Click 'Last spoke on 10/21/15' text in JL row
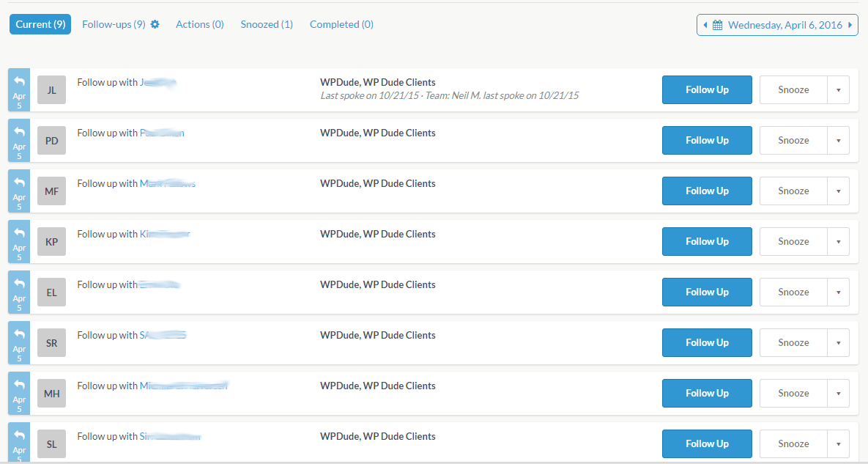This screenshot has height=464, width=868. 369,95
